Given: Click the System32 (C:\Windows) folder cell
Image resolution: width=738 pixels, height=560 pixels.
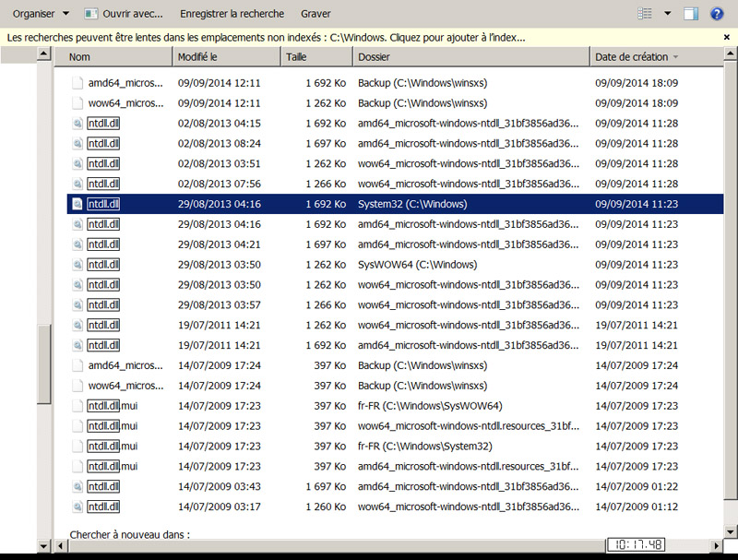Looking at the screenshot, I should 412,204.
